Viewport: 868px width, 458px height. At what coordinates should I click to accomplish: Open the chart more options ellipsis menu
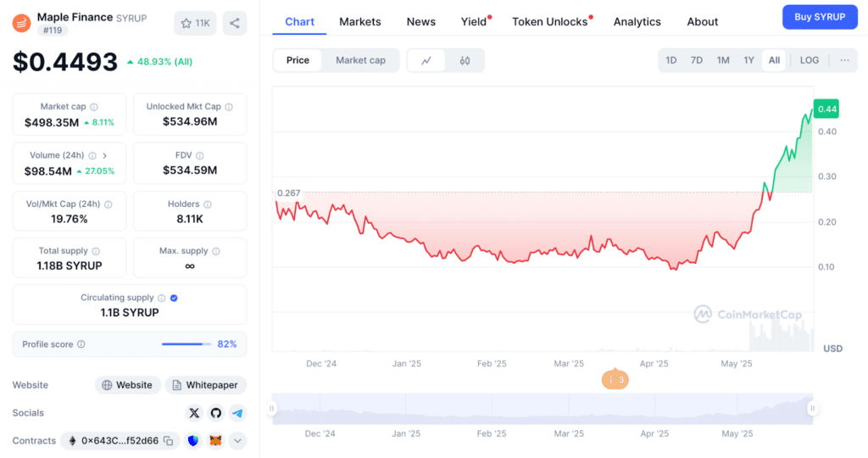pos(844,60)
